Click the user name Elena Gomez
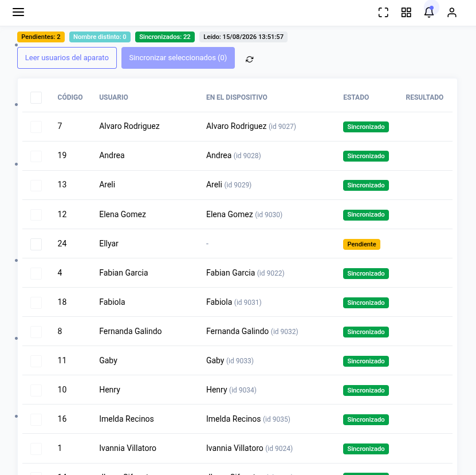 point(123,214)
